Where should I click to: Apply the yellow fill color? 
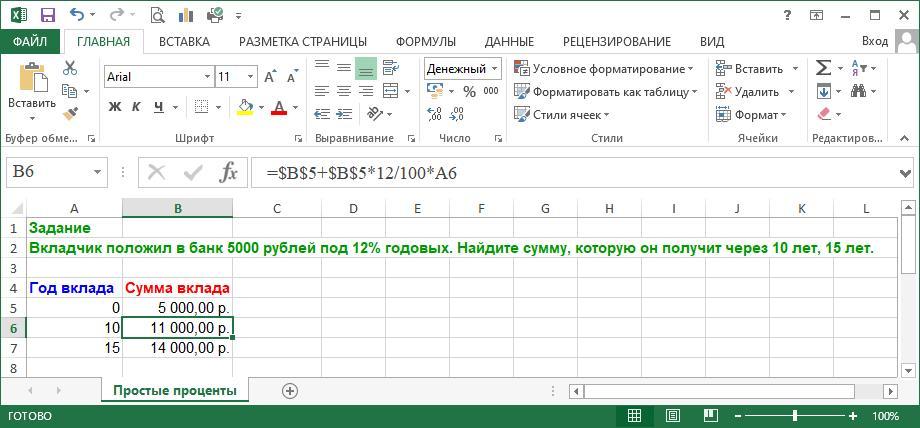(245, 107)
